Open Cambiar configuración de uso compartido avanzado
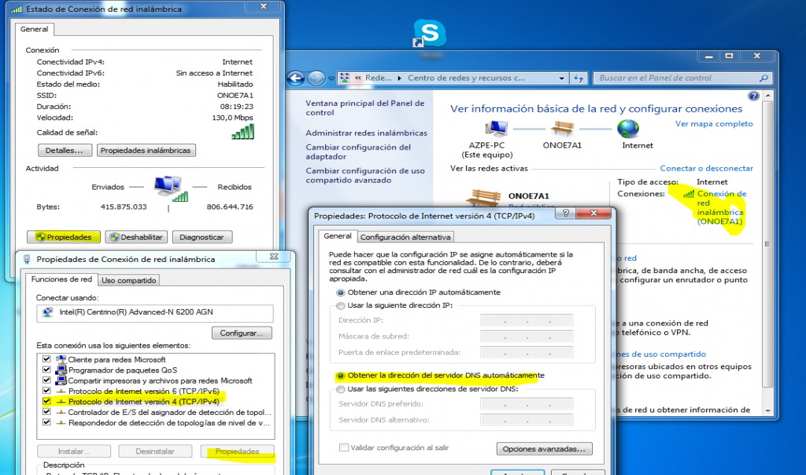This screenshot has width=806, height=475. (x=365, y=175)
